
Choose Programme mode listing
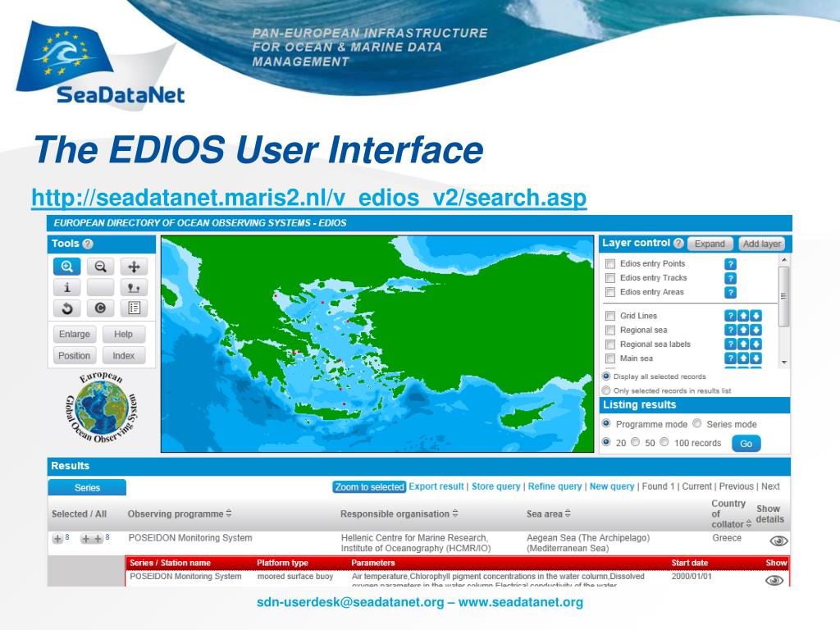[606, 423]
